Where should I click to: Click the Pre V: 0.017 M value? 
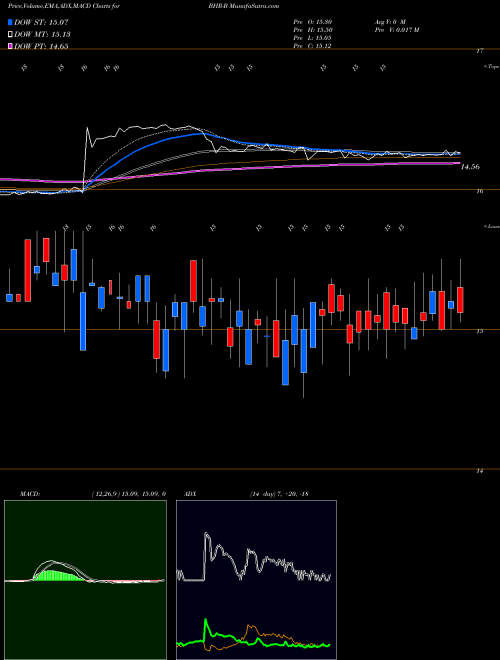pos(396,30)
